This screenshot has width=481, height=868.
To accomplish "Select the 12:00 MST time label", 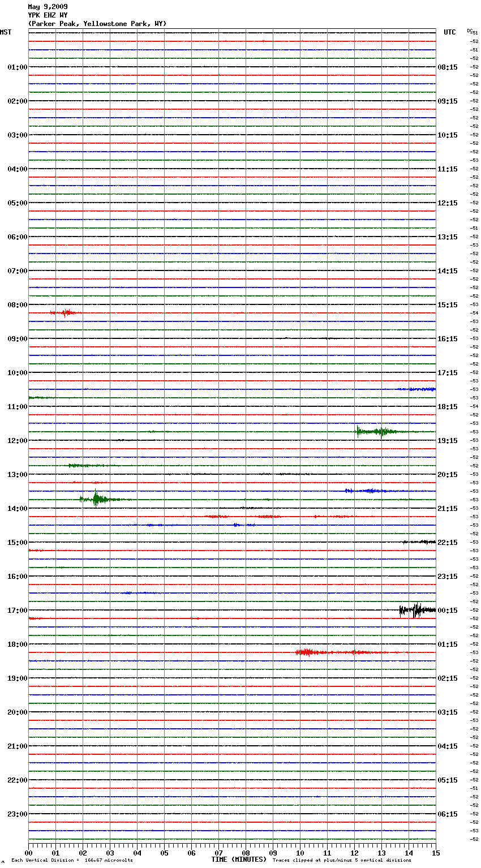I will pyautogui.click(x=18, y=441).
